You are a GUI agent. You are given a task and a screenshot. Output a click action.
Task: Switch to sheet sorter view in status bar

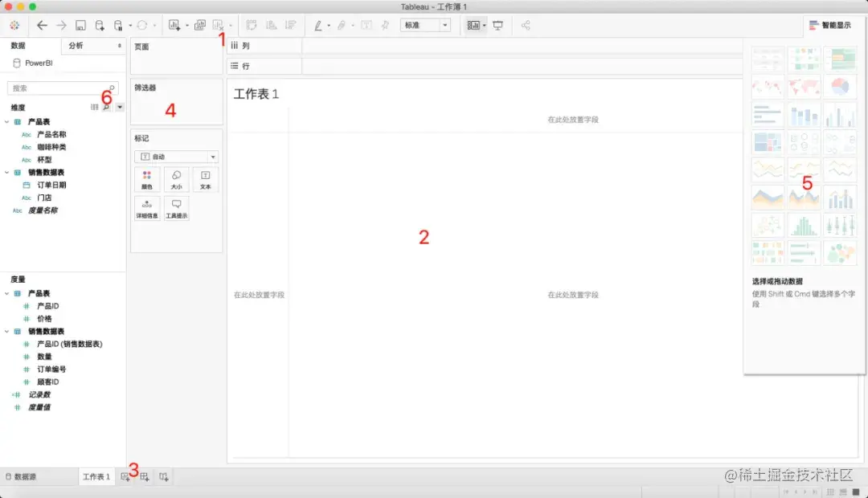(x=830, y=492)
